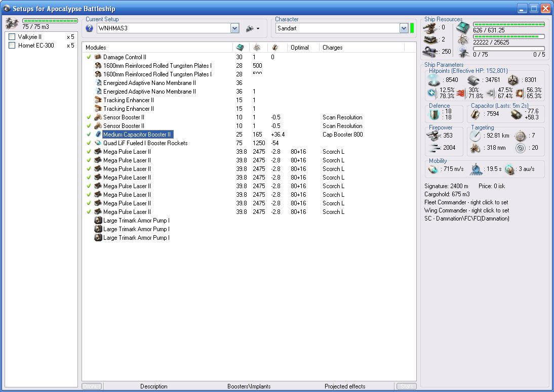Open the Description tab
This screenshot has height=392, width=554.
pyautogui.click(x=154, y=386)
